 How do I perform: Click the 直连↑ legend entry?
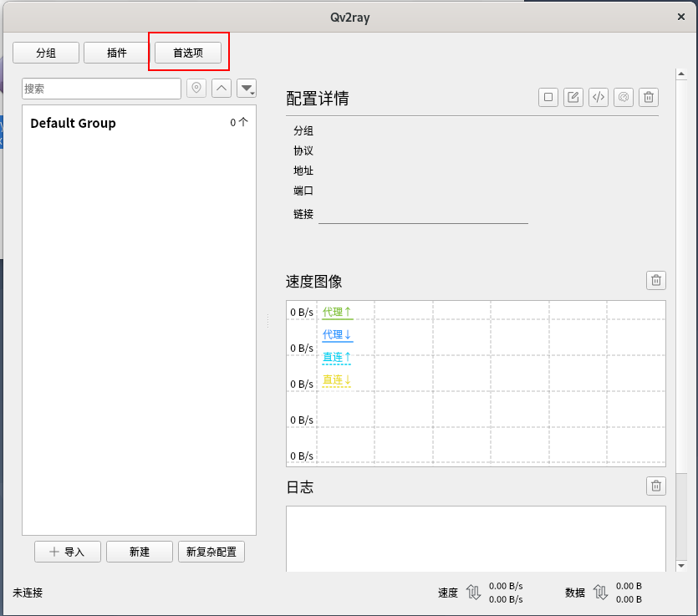337,358
